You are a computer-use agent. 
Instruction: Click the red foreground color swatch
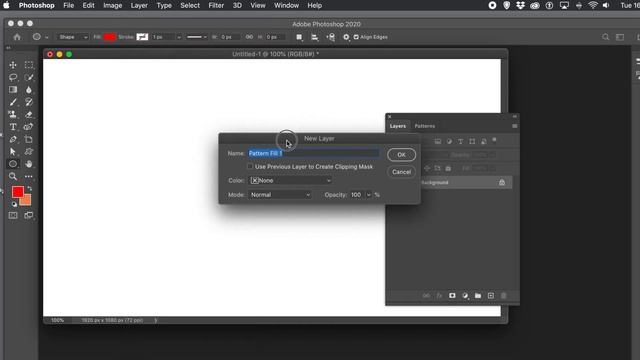click(18, 192)
